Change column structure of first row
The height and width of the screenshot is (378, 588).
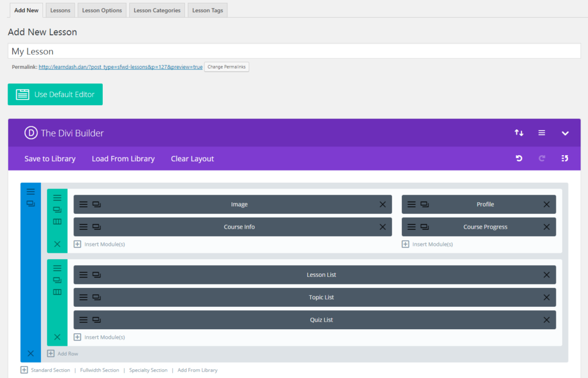[x=57, y=222]
